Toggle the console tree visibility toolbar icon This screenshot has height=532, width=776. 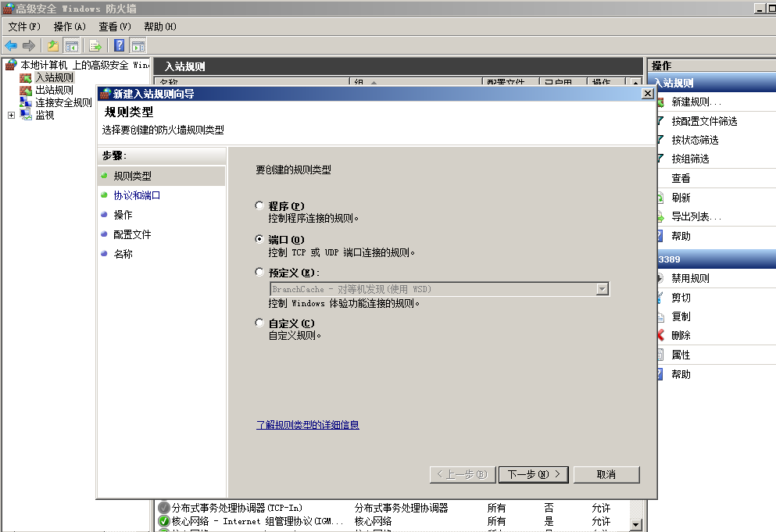[x=71, y=45]
